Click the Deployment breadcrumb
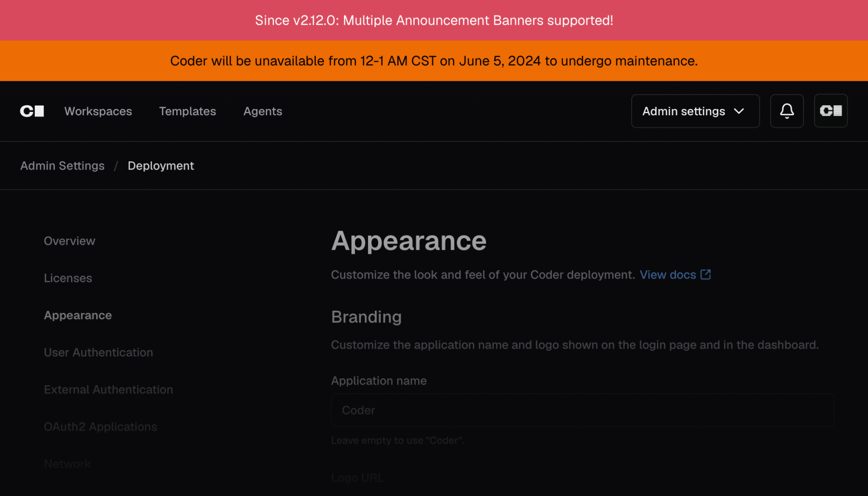The width and height of the screenshot is (868, 496). pyautogui.click(x=161, y=166)
